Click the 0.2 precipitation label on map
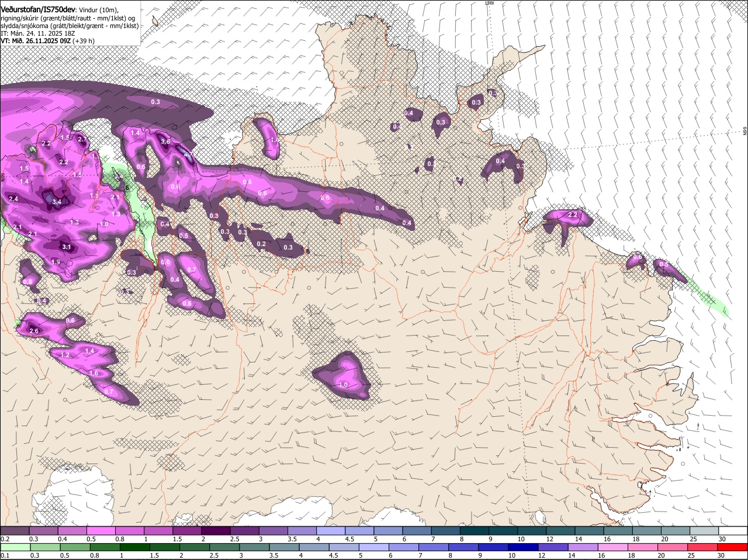The image size is (748, 560). coord(261,244)
